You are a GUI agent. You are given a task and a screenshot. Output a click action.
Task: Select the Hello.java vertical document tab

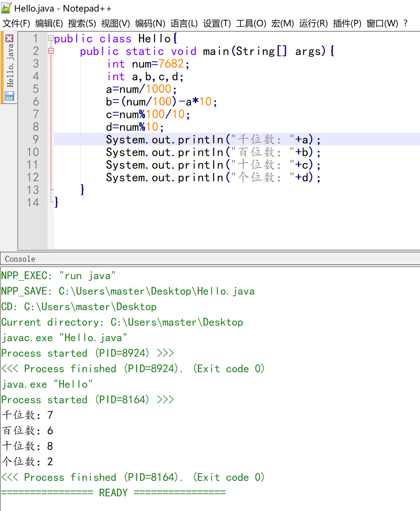tap(10, 65)
